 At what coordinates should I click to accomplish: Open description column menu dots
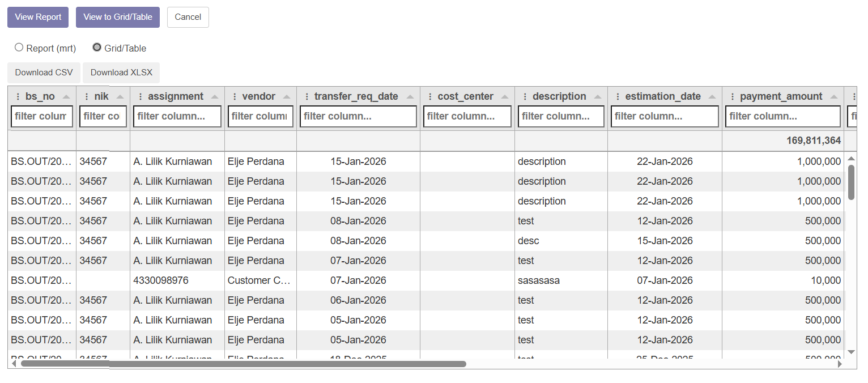[525, 97]
